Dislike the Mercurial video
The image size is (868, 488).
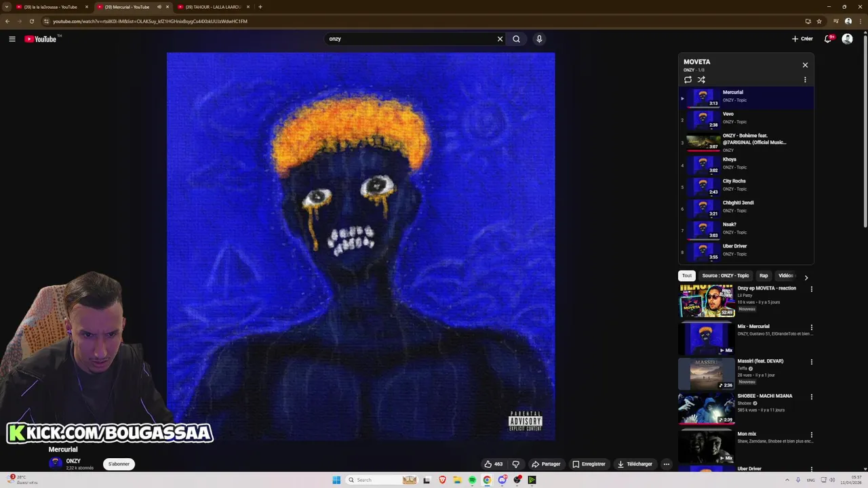515,464
